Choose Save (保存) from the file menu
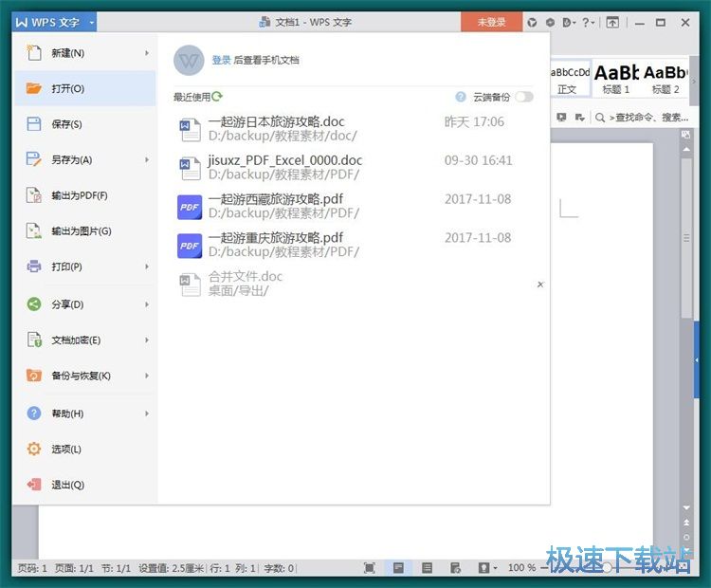 pos(85,124)
